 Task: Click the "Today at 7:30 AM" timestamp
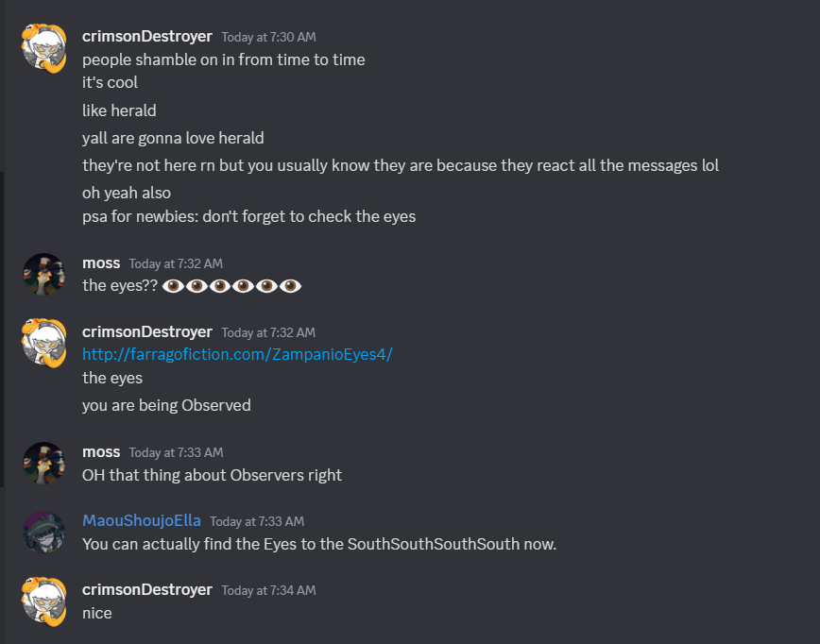click(268, 37)
